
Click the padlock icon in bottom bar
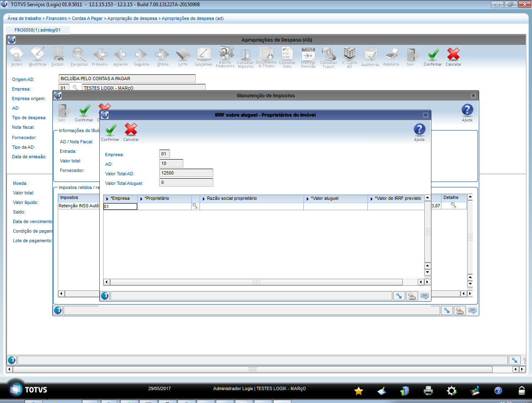click(522, 391)
